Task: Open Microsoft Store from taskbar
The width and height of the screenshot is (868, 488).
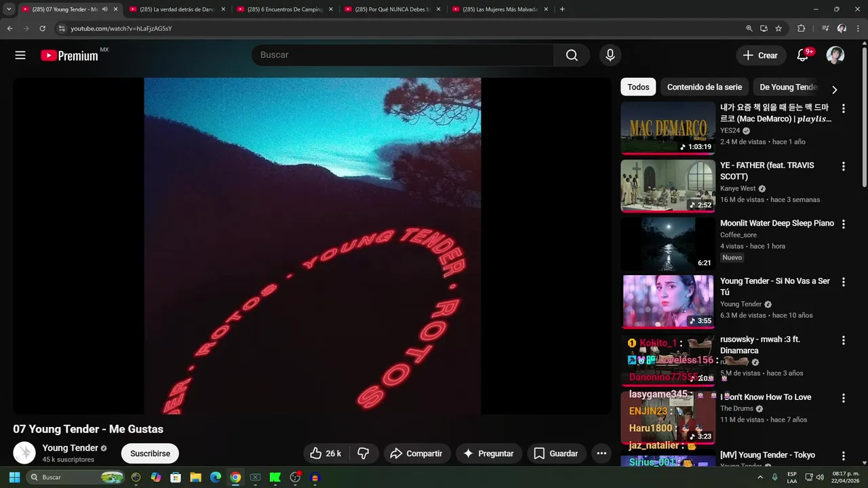Action: click(176, 477)
